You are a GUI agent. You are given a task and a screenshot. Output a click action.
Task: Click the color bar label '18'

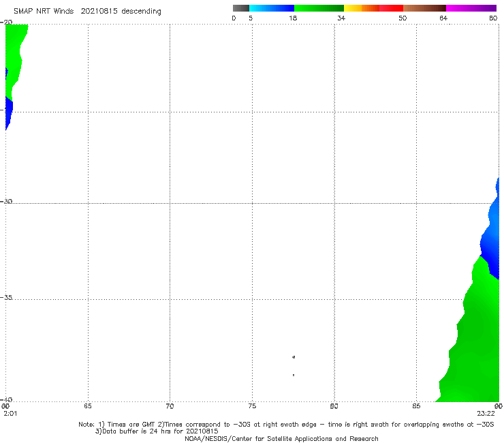[293, 18]
